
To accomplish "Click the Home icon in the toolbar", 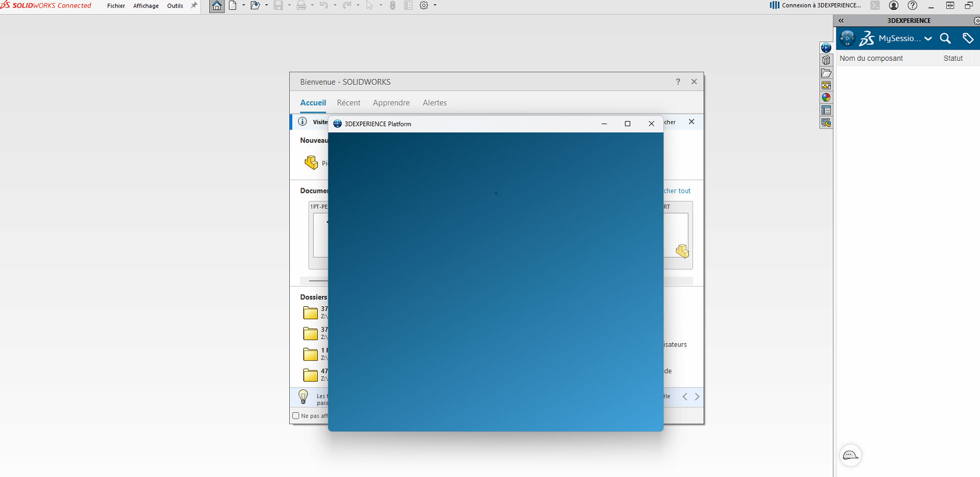I will pos(217,6).
